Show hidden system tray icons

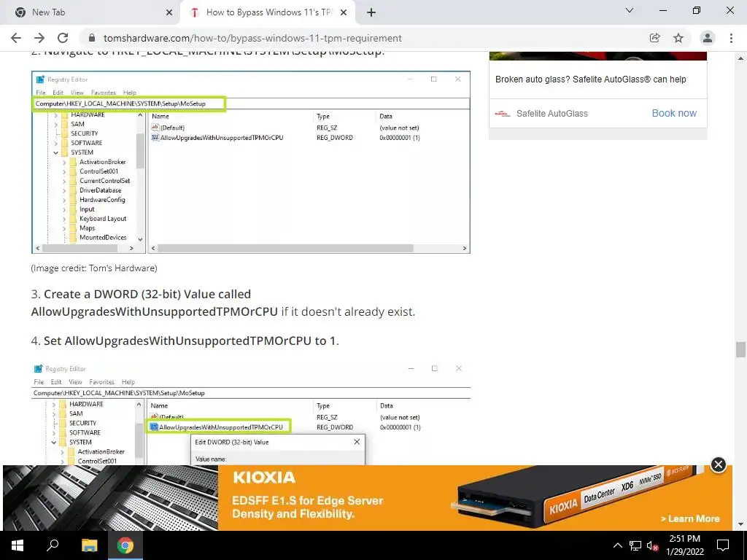pyautogui.click(x=617, y=545)
